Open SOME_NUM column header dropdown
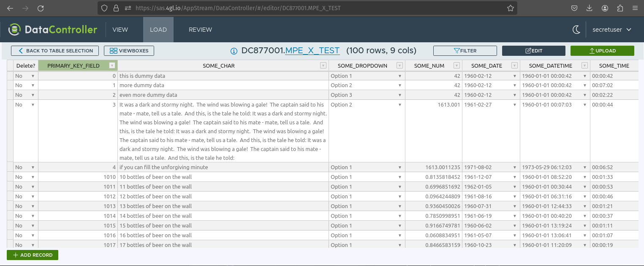This screenshot has height=266, width=644. pos(457,66)
